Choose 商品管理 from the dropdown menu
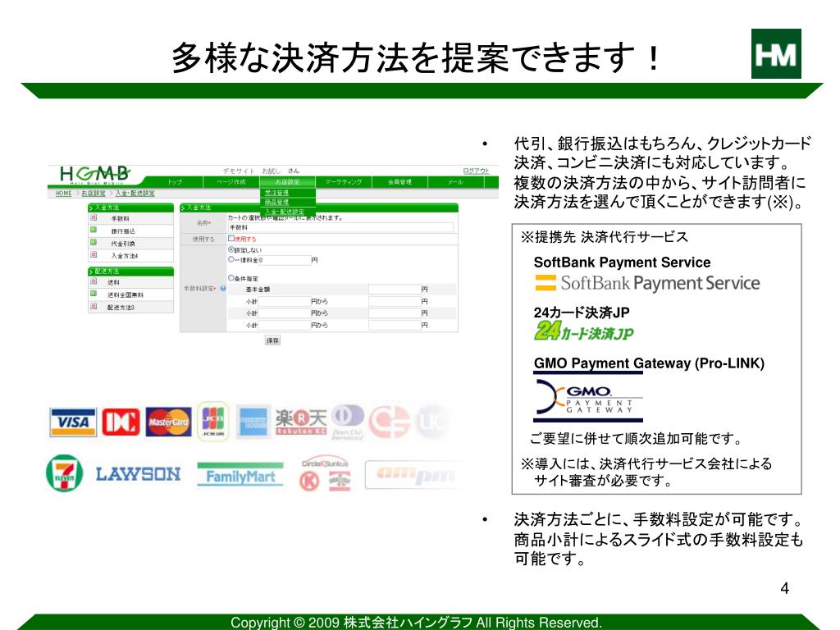 [x=288, y=203]
